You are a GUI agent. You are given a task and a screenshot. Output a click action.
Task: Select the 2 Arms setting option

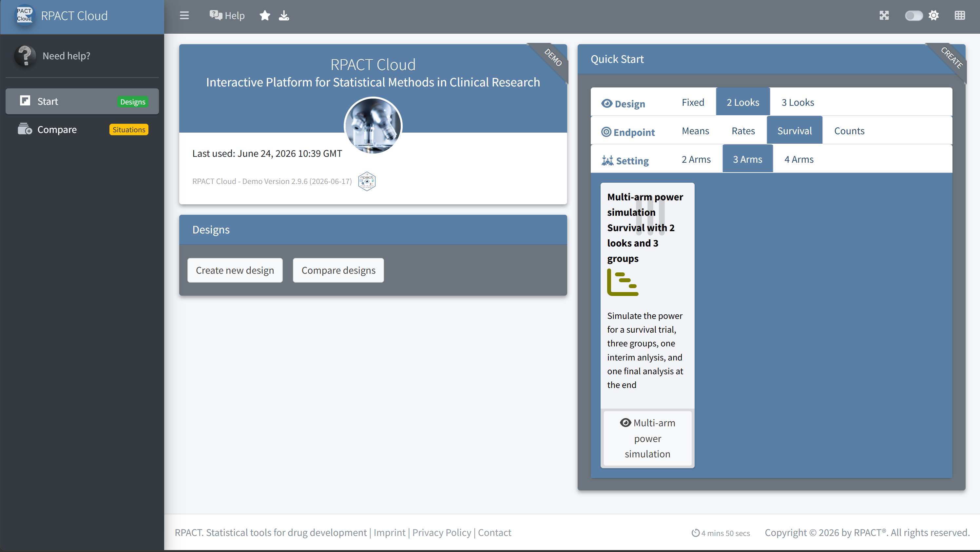point(696,159)
